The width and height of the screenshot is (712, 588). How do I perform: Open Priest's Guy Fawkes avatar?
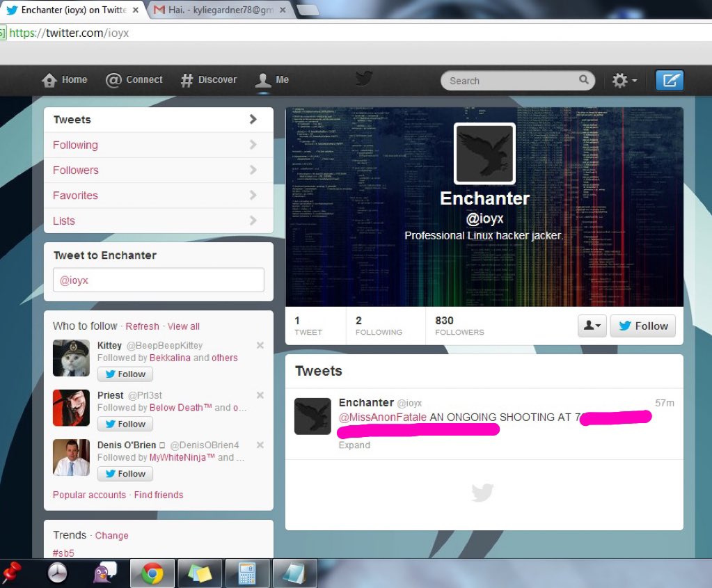(x=71, y=408)
